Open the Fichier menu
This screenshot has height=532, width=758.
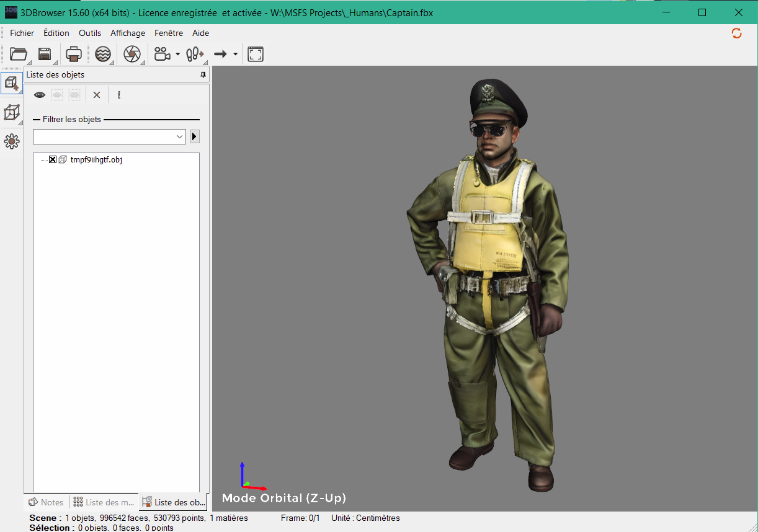click(22, 33)
